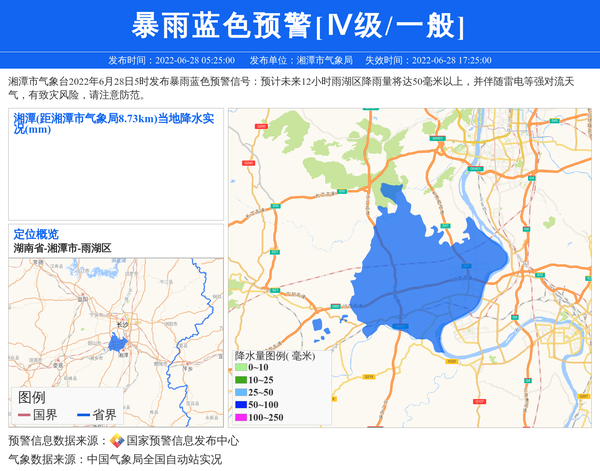Screen dimensions: 600x471
Task: Click the National Early Warning Center logo icon
Action: click(117, 441)
